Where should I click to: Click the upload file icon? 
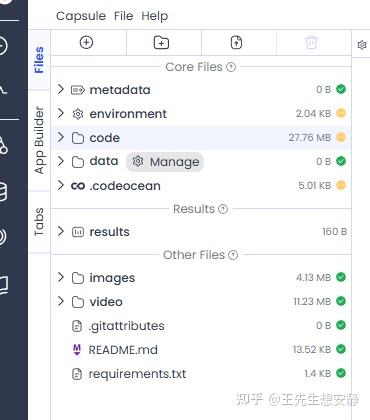click(236, 43)
